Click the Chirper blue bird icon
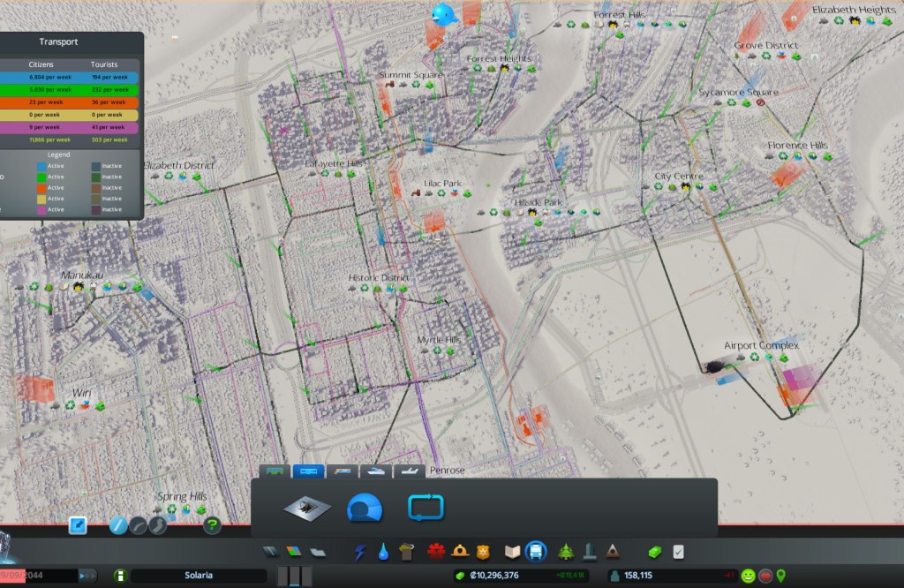The height and width of the screenshot is (588, 904). tap(443, 14)
